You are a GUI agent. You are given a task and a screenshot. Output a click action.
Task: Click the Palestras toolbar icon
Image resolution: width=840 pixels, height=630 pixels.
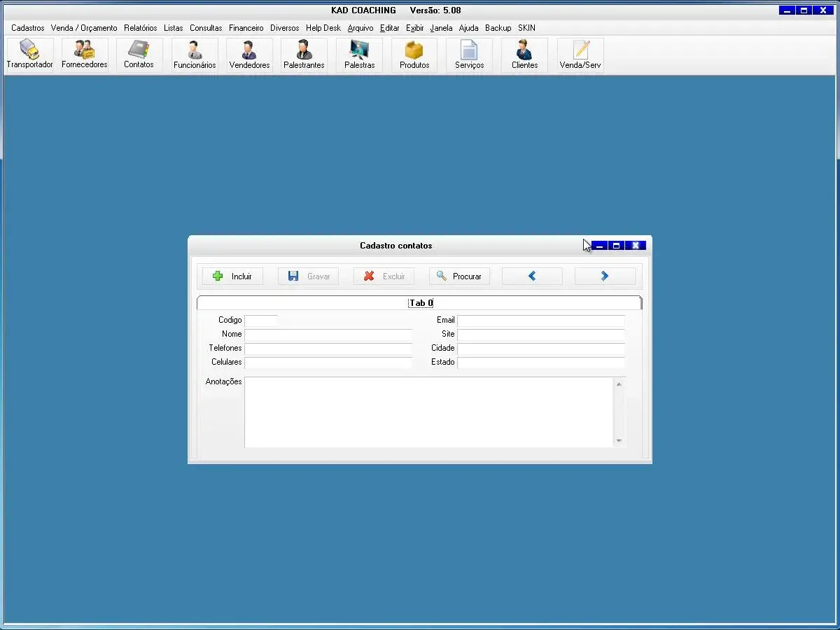[x=359, y=55]
